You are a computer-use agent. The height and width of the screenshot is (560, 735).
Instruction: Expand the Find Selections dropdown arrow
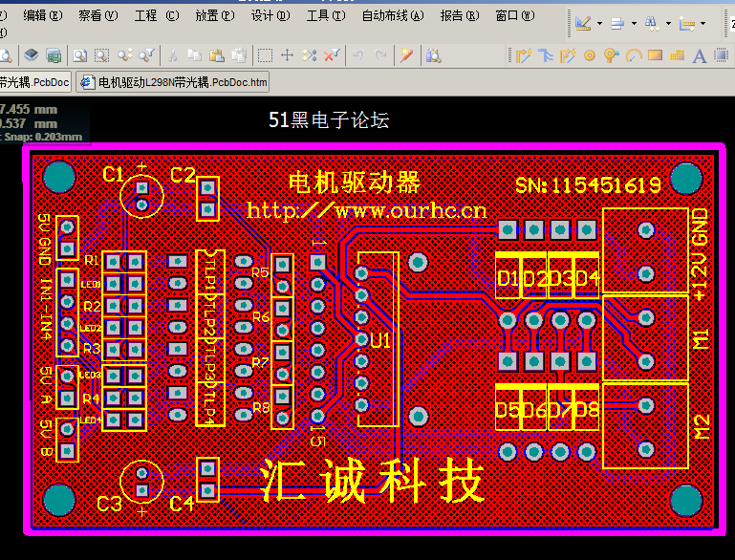[x=668, y=23]
